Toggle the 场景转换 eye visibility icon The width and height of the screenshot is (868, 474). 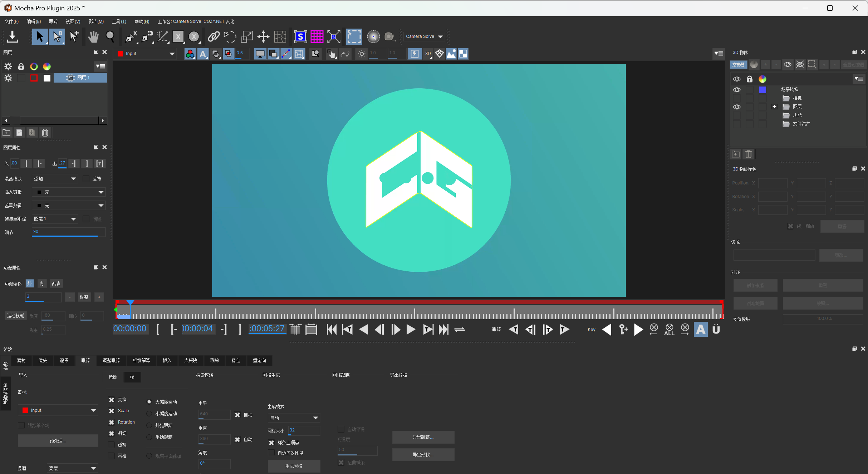point(737,89)
